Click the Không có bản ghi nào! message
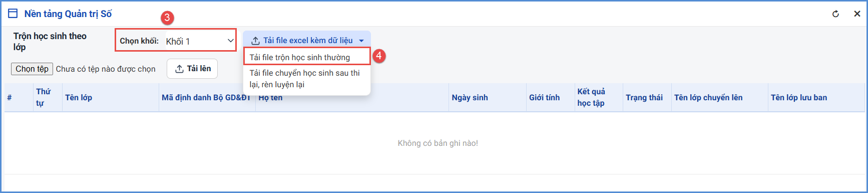 pyautogui.click(x=438, y=143)
